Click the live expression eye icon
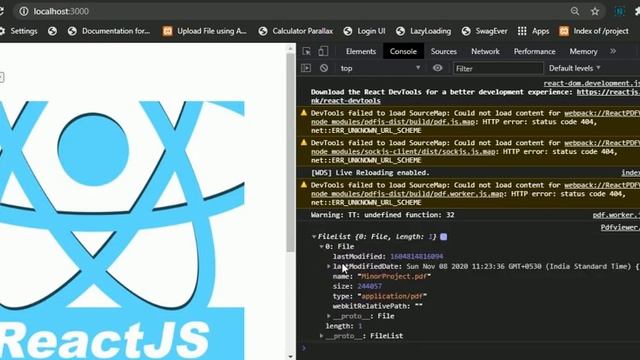Viewport: 640px width, 360px height. point(438,68)
